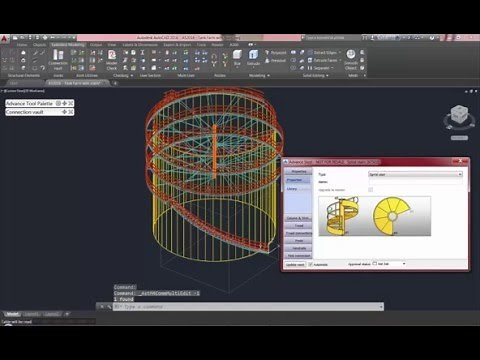
Task: Close the Advance Steel stair dialog
Action: 460,161
